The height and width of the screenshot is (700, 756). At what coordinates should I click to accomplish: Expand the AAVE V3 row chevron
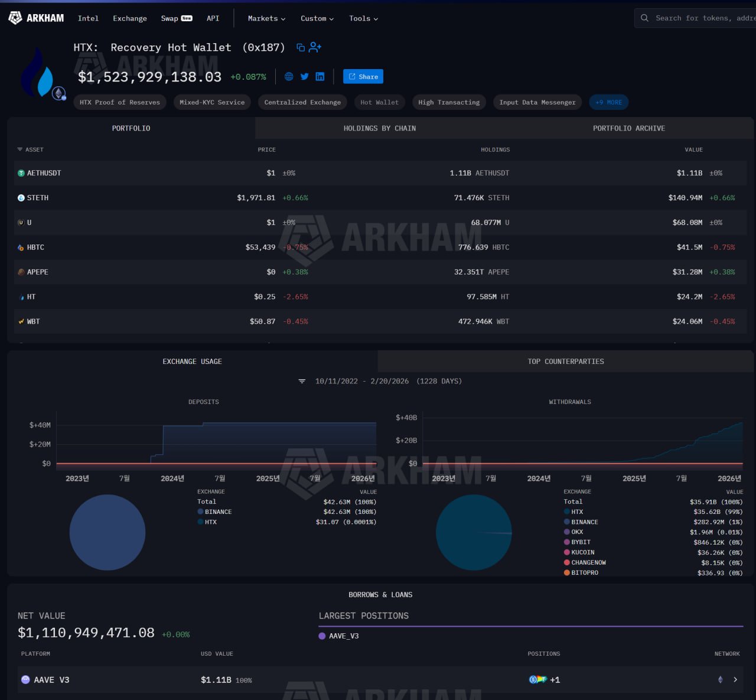click(x=735, y=680)
